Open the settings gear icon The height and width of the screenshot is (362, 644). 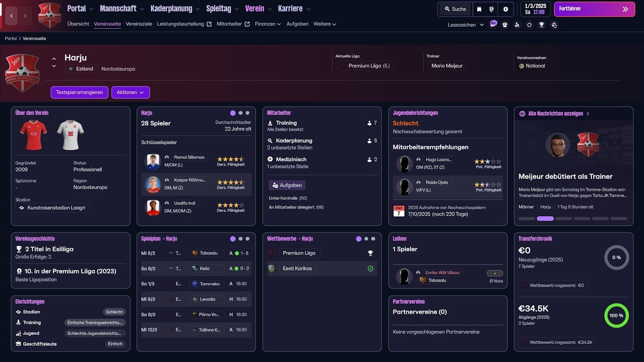tap(506, 9)
